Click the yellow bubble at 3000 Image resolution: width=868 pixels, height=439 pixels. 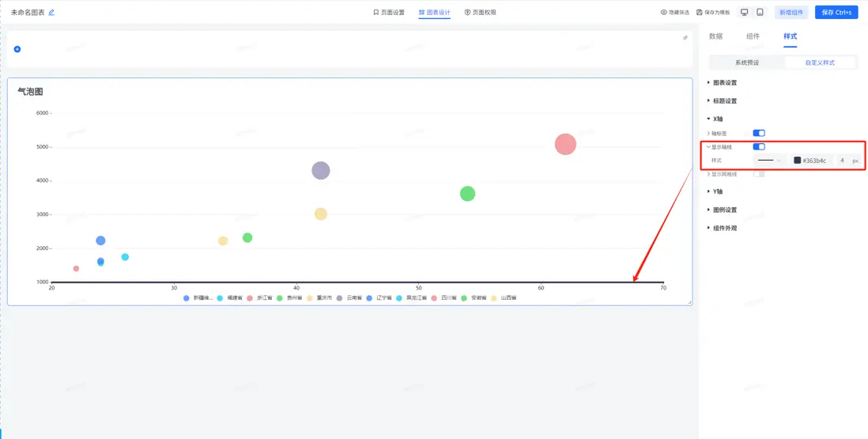(320, 214)
